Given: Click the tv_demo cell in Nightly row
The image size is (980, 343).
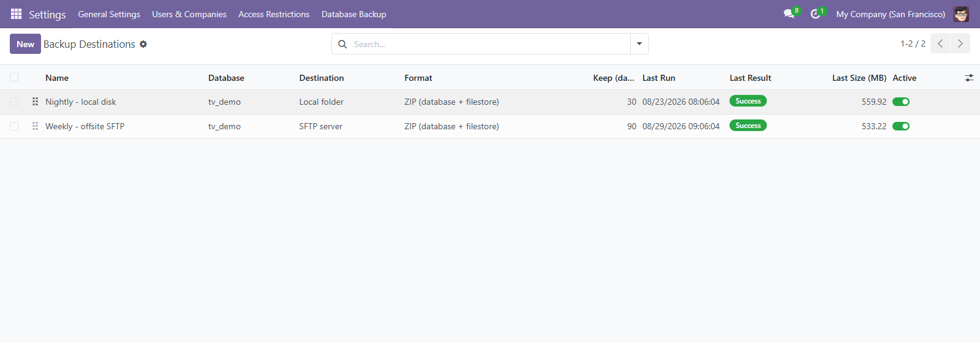Looking at the screenshot, I should pos(224,102).
